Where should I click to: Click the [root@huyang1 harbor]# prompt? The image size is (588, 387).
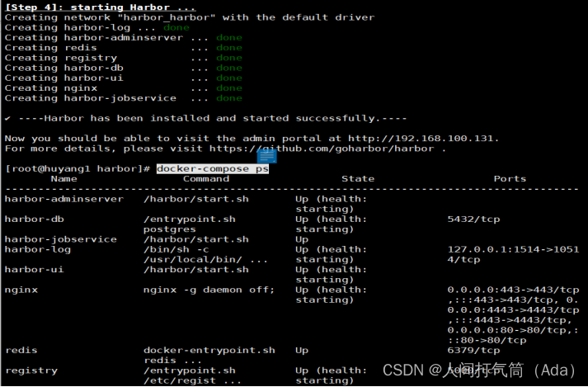coord(78,169)
